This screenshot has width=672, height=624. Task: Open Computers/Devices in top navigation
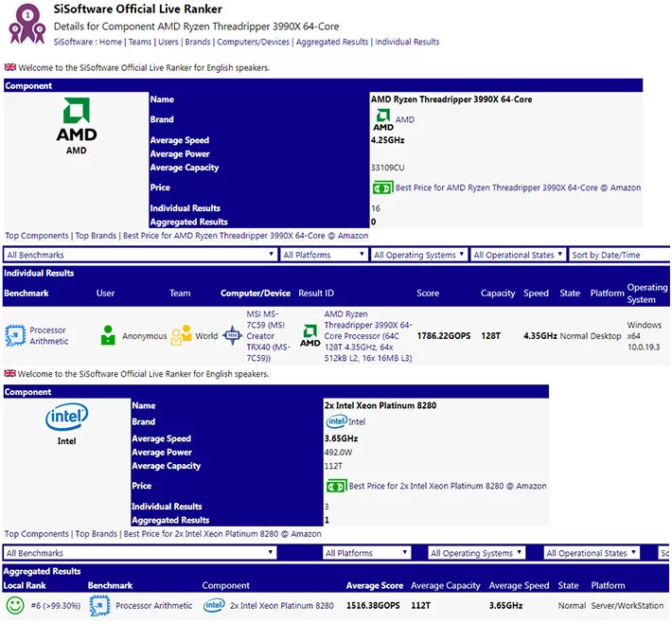[253, 42]
